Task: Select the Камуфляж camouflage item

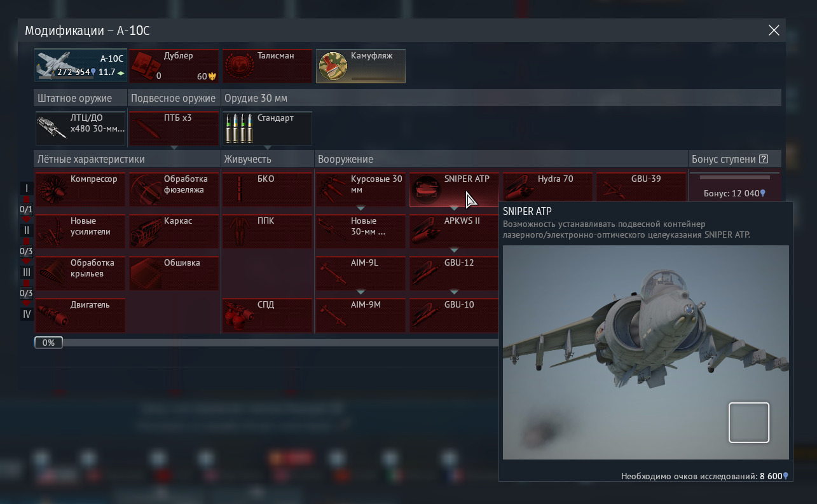Action: (x=360, y=66)
